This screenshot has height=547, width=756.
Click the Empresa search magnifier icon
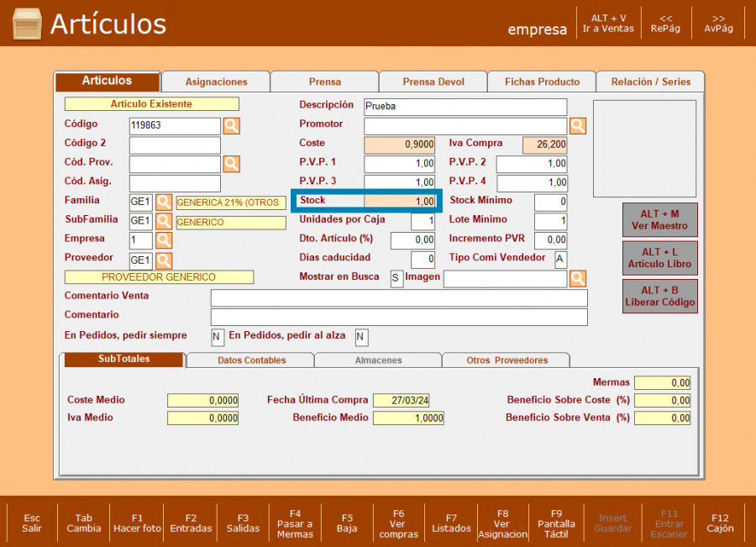point(164,241)
